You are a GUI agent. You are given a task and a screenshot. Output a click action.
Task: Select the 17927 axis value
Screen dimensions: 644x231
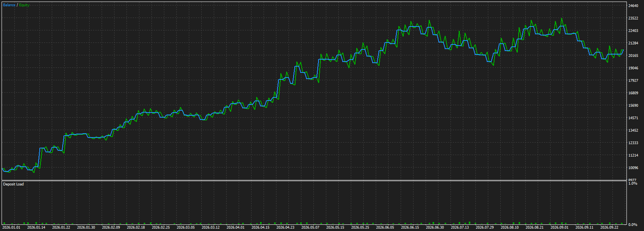point(633,81)
